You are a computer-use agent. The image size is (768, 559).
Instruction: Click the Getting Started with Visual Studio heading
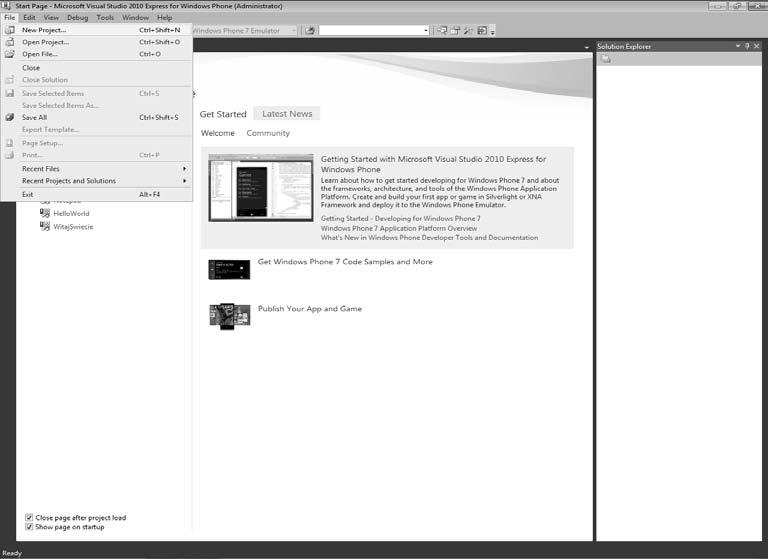pyautogui.click(x=433, y=164)
